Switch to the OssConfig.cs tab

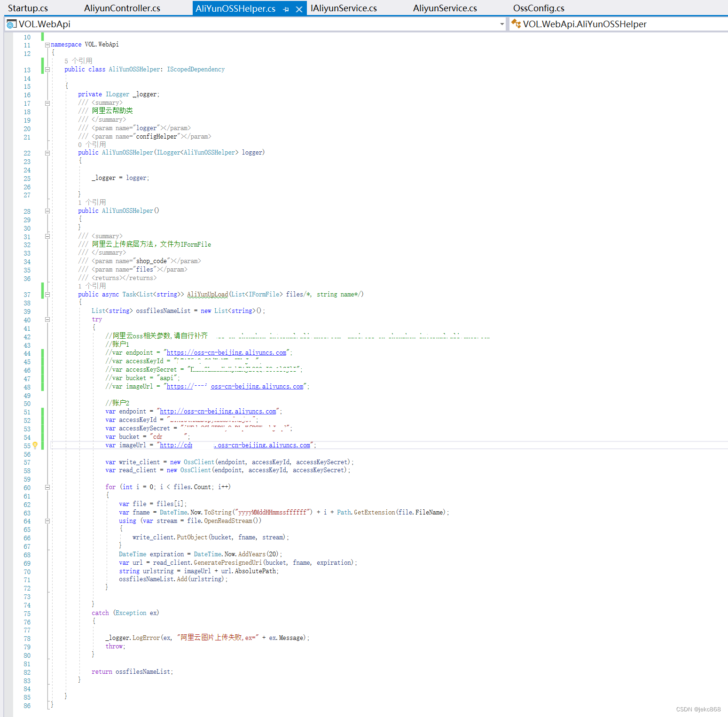[x=539, y=8]
